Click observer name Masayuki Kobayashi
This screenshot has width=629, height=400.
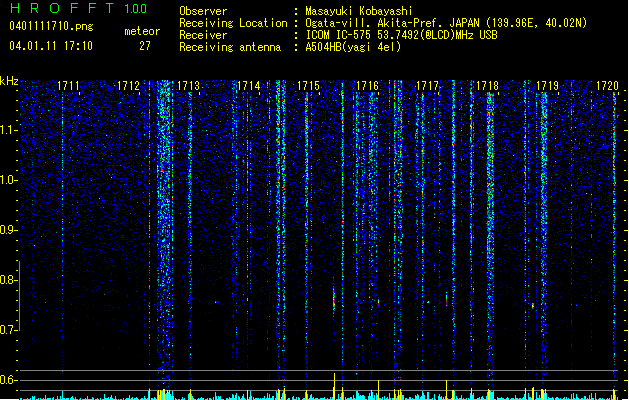(x=359, y=11)
